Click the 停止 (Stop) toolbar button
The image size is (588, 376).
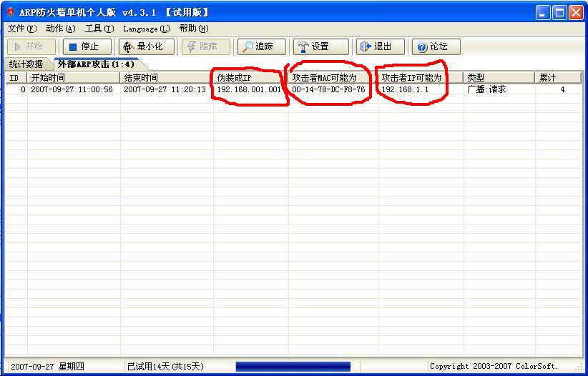87,46
